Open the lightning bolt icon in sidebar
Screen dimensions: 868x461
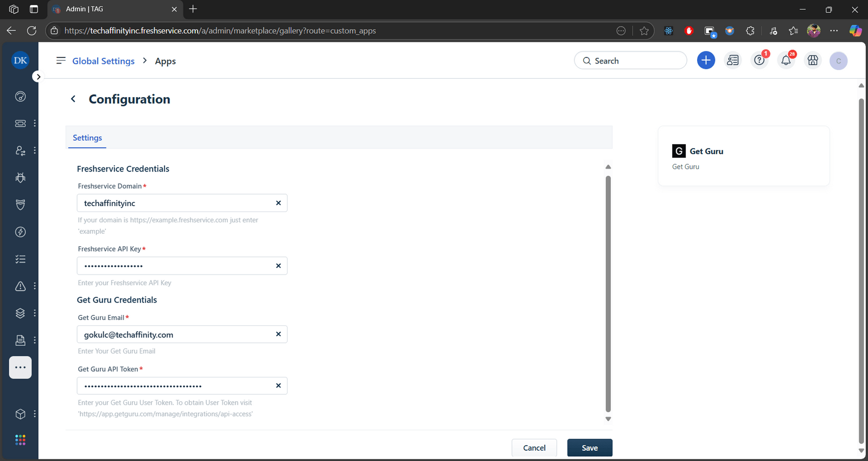point(20,232)
